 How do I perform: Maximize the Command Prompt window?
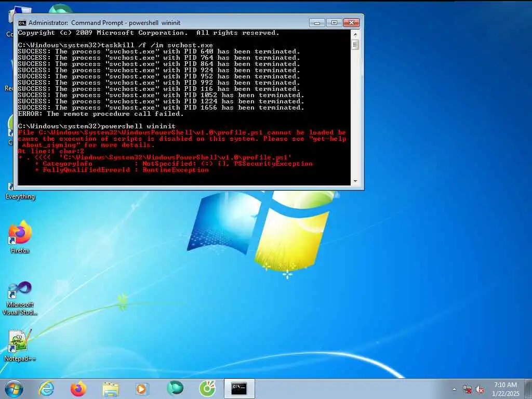pos(334,23)
